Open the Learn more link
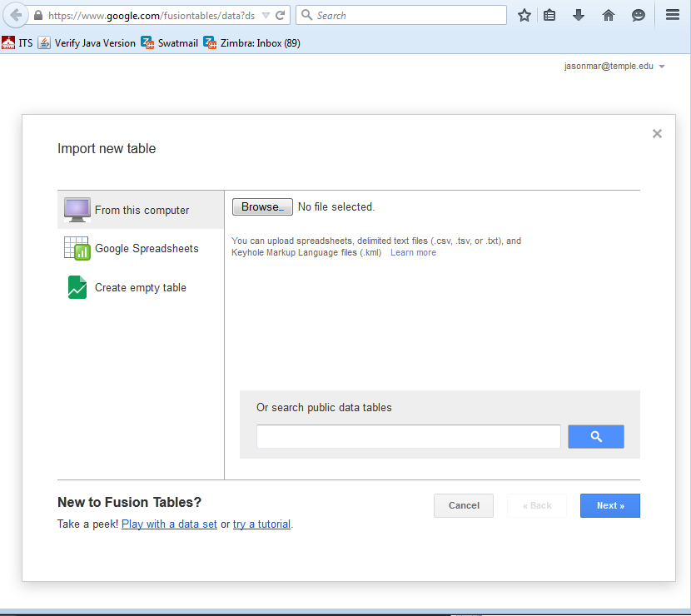Image resolution: width=691 pixels, height=616 pixels. pos(413,252)
